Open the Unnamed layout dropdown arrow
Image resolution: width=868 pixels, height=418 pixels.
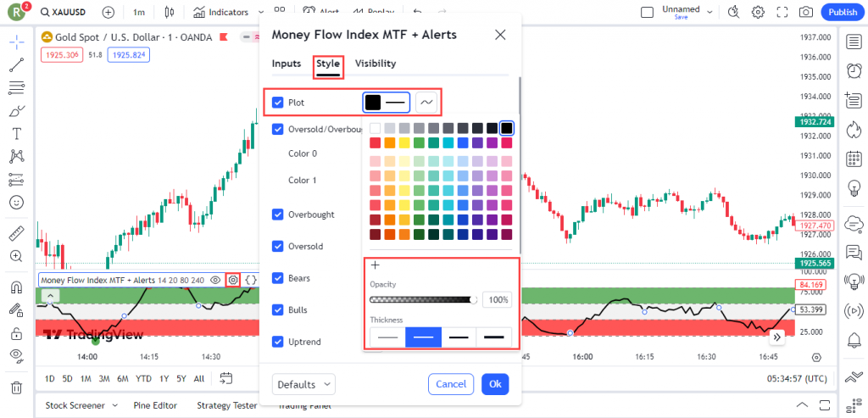tap(710, 12)
